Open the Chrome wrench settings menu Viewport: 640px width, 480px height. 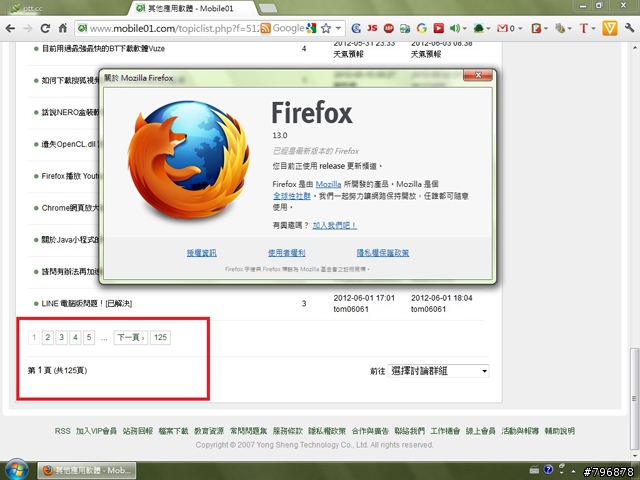click(629, 28)
